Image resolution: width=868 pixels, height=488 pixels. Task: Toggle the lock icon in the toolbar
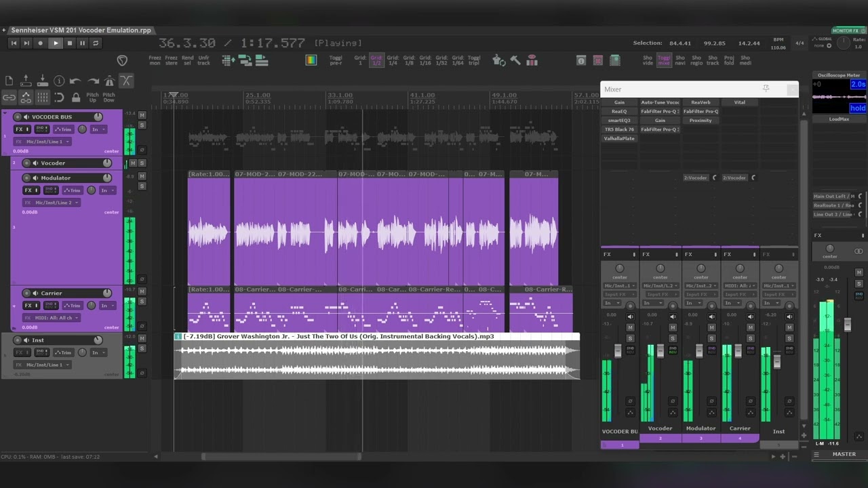pyautogui.click(x=76, y=98)
